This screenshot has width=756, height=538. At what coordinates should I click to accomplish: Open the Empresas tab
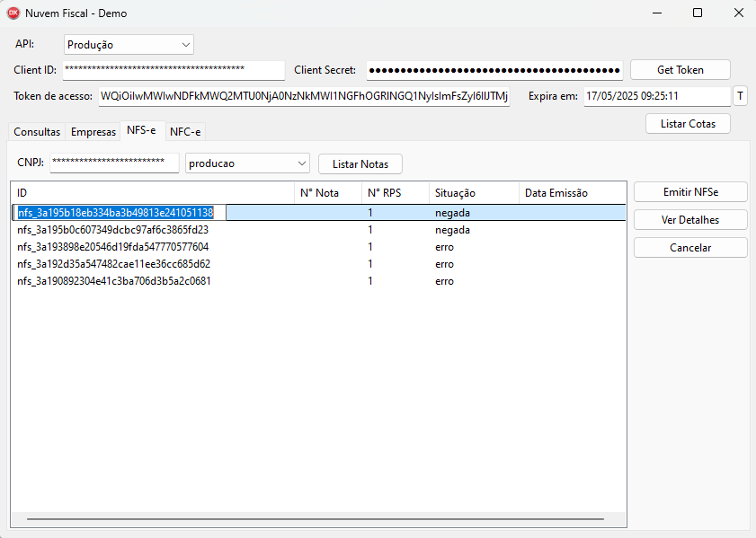(93, 132)
